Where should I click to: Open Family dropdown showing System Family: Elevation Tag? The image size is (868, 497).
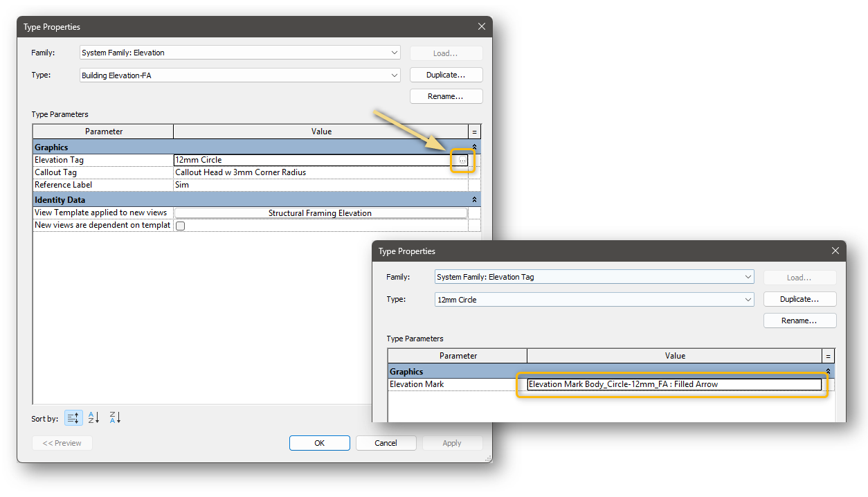coord(595,277)
